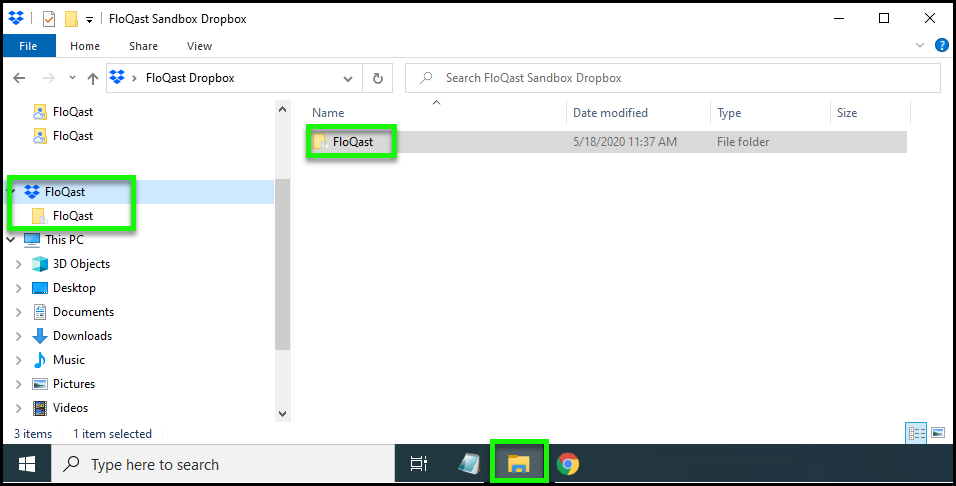
Task: Expand the Downloads tree node
Action: pyautogui.click(x=18, y=336)
